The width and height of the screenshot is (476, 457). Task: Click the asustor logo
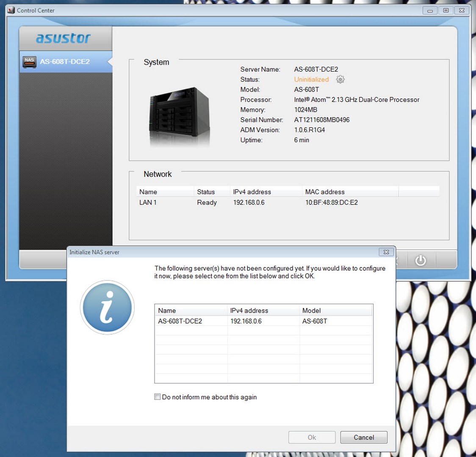(63, 38)
